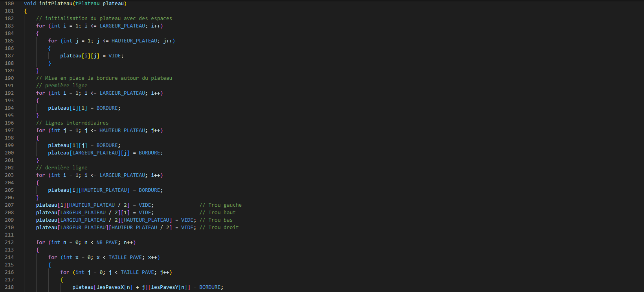
Task: Click the initPlateau function name
Action: pos(55,4)
